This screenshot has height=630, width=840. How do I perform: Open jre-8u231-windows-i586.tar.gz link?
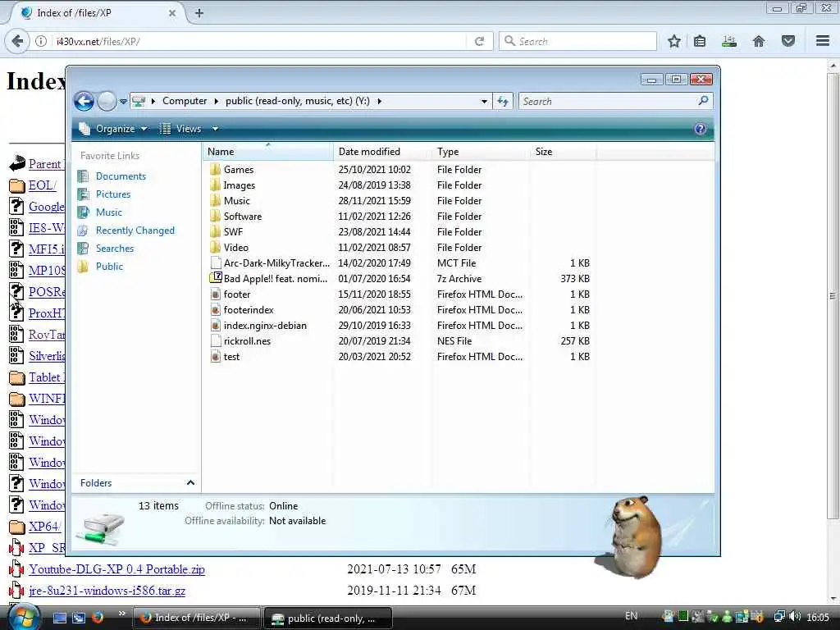pos(107,591)
